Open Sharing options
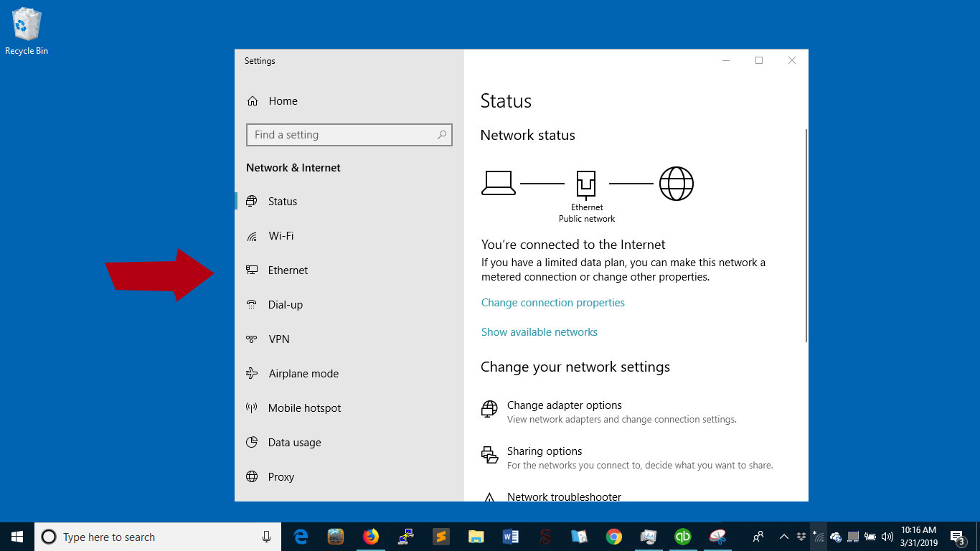980x551 pixels. [627, 458]
